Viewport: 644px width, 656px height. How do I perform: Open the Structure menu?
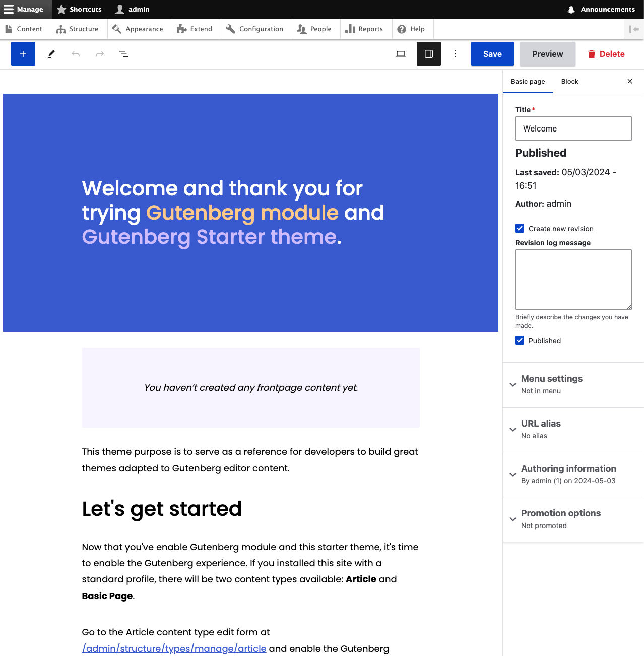click(x=78, y=29)
